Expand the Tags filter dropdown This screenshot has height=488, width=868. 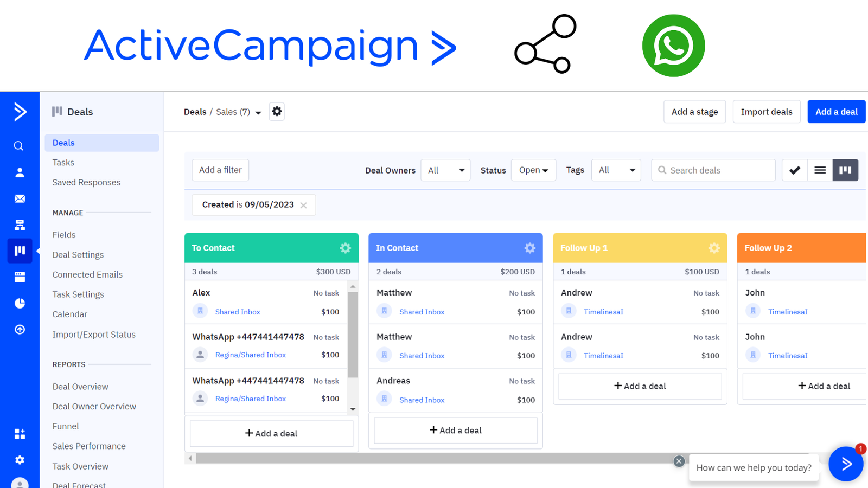point(616,170)
